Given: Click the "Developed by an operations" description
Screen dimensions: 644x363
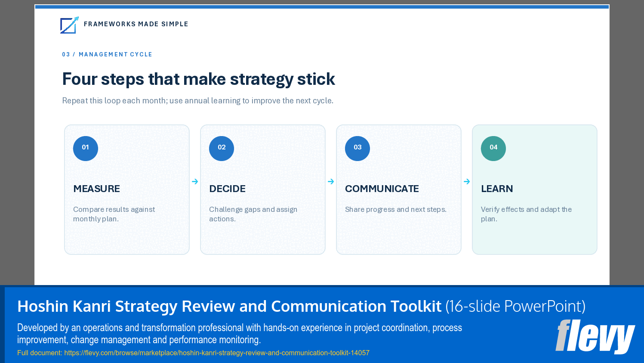Looking at the screenshot, I should click(x=240, y=334).
